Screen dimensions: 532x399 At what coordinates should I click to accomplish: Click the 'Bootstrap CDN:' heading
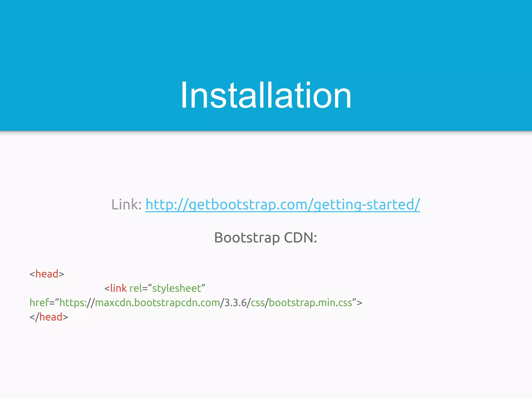(x=265, y=237)
